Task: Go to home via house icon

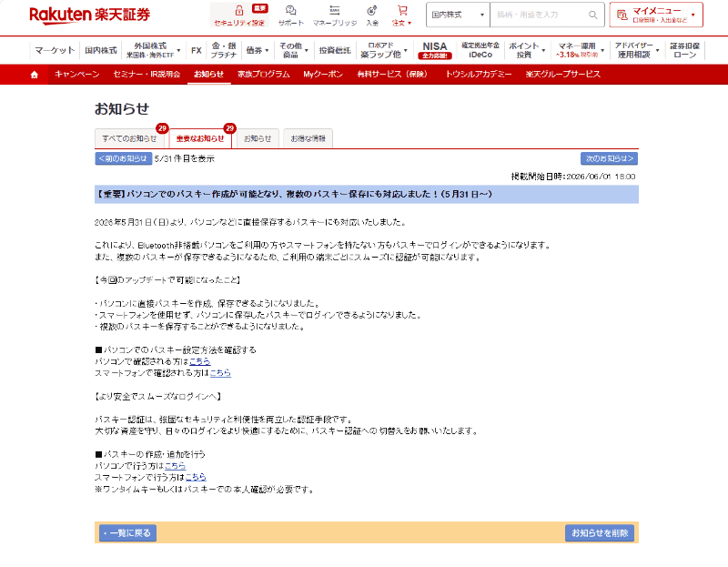Action: tap(34, 75)
